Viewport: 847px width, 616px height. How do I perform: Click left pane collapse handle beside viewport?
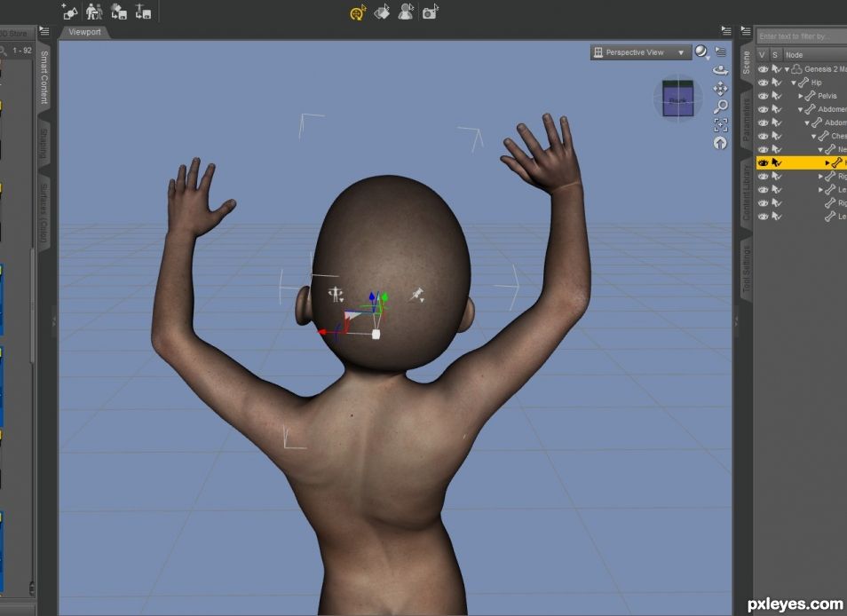coord(54,322)
